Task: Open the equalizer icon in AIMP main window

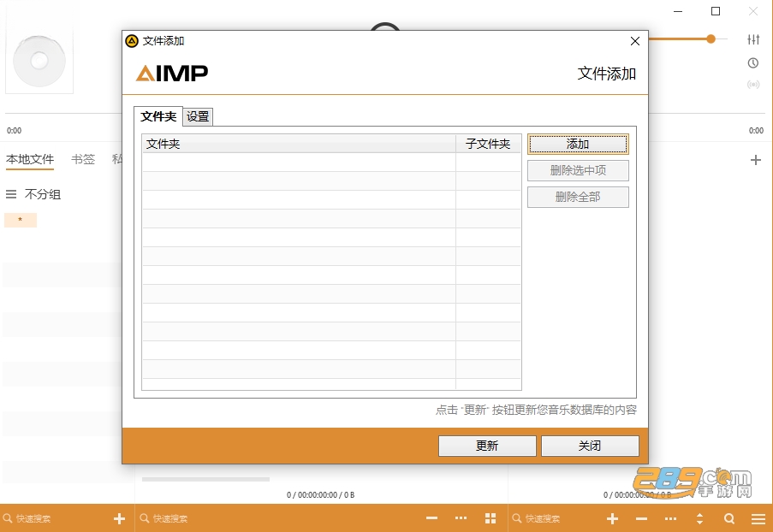Action: click(x=753, y=39)
